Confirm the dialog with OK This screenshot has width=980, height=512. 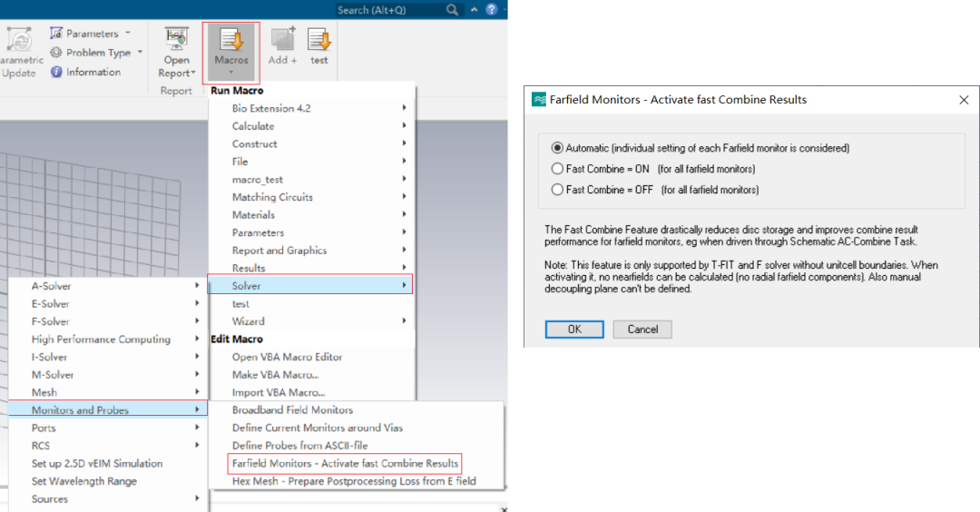click(x=574, y=330)
